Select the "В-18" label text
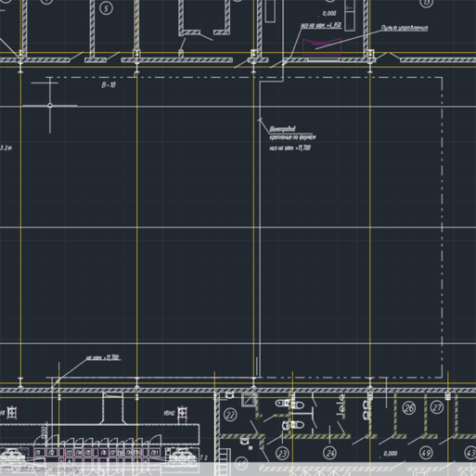Image resolution: width=476 pixels, height=476 pixels. pyautogui.click(x=109, y=85)
